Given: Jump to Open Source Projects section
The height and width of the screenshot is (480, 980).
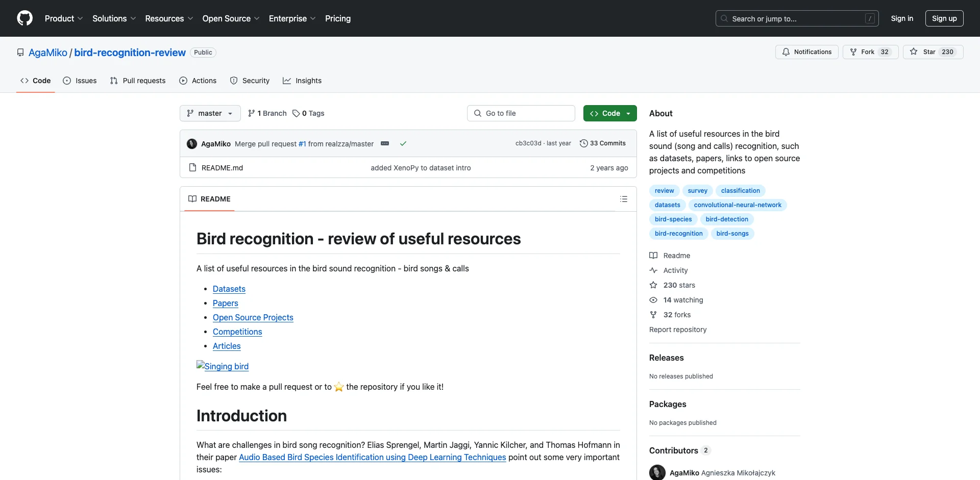Looking at the screenshot, I should [x=253, y=317].
